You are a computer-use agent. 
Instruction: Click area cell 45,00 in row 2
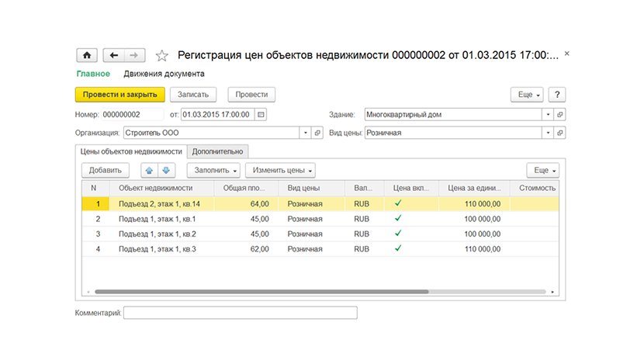tap(246, 219)
